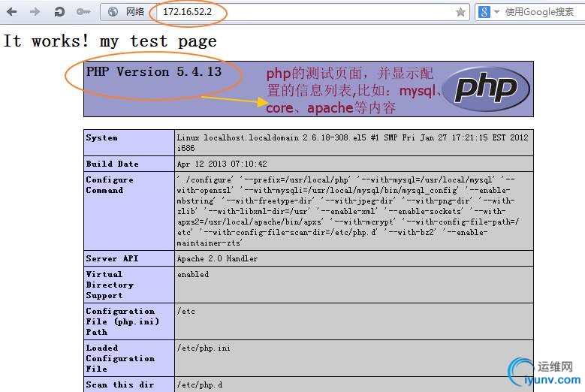Click the "/etc/php.d" value
Image resolution: width=585 pixels, height=392 pixels.
click(200, 384)
